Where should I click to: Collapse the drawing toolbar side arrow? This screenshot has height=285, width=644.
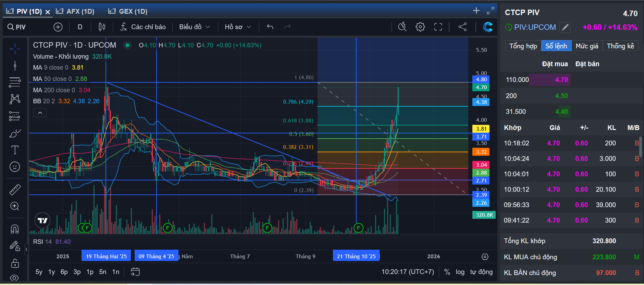(x=26, y=249)
